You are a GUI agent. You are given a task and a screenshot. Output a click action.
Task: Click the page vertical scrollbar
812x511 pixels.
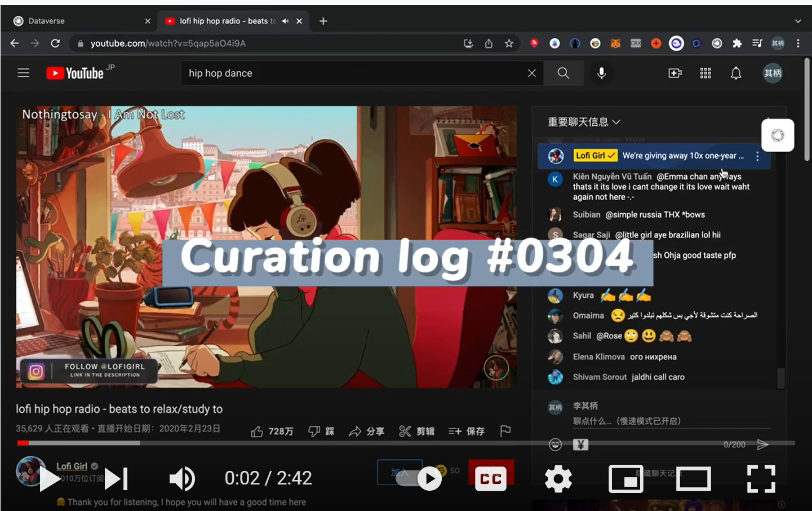tap(807, 110)
